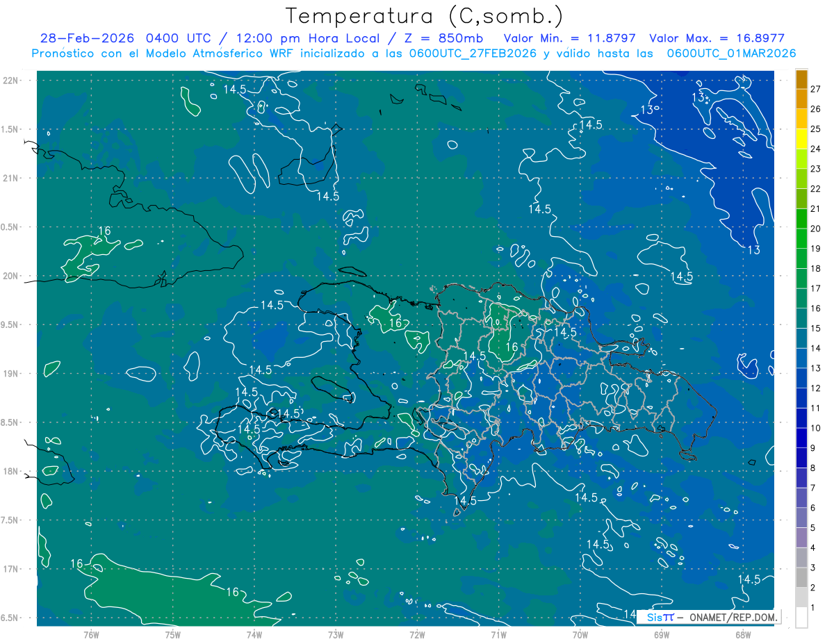
Task: Click the "19N" latitude axis label
Action: (11, 374)
